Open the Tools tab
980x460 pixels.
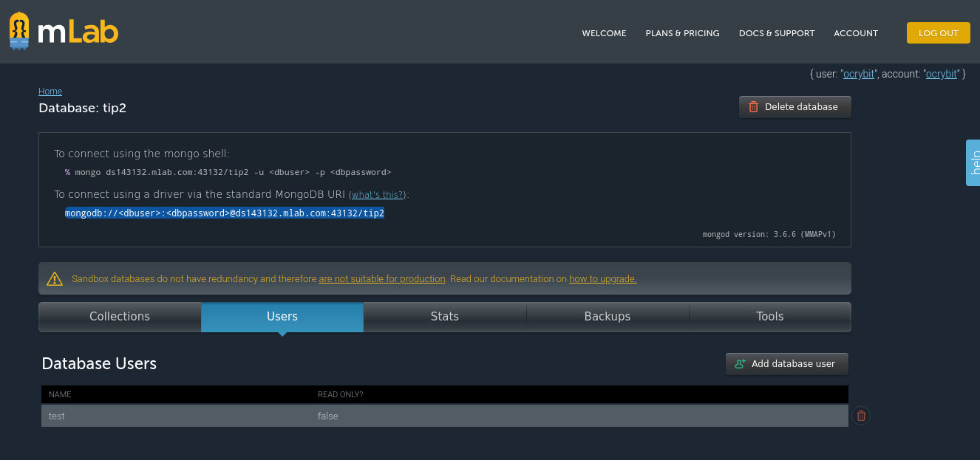[769, 317]
